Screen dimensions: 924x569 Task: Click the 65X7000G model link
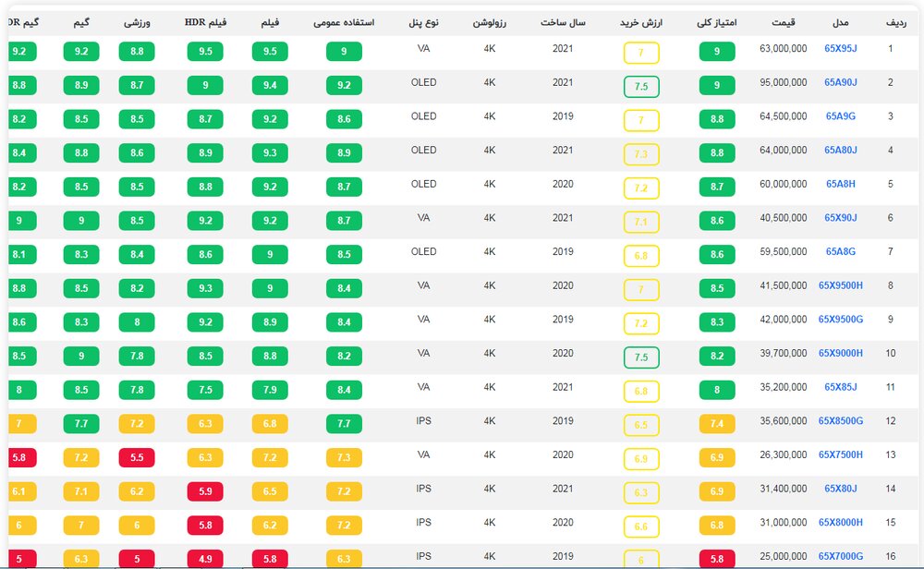click(x=840, y=556)
